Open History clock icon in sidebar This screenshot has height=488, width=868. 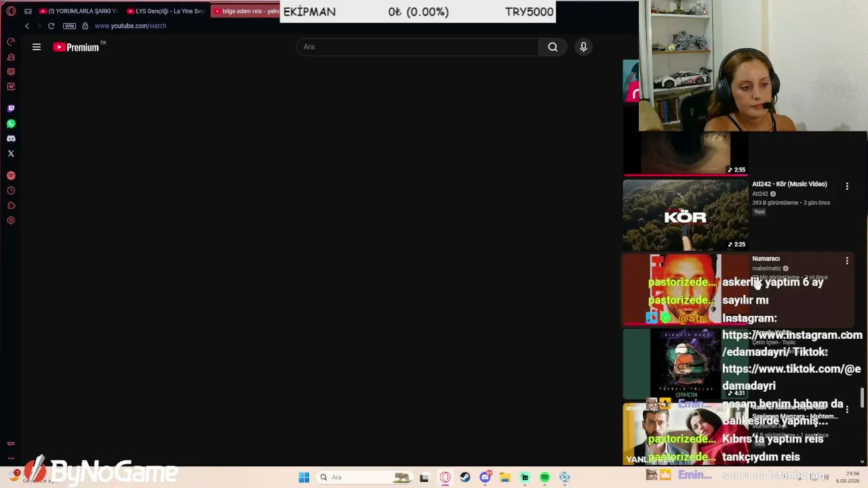(x=11, y=190)
